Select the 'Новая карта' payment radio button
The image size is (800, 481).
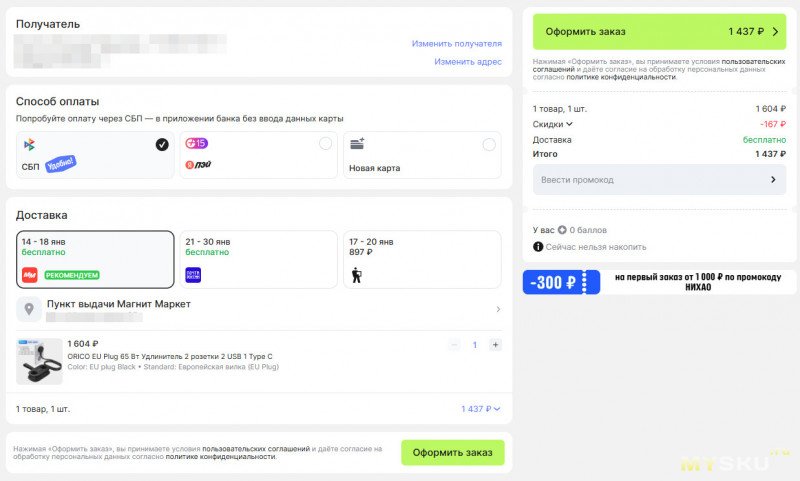click(489, 145)
